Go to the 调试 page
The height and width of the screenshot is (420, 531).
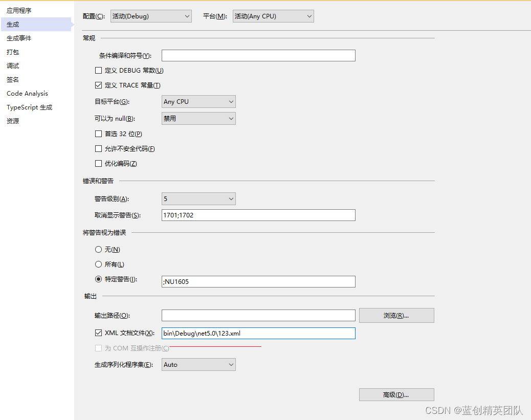coord(13,65)
